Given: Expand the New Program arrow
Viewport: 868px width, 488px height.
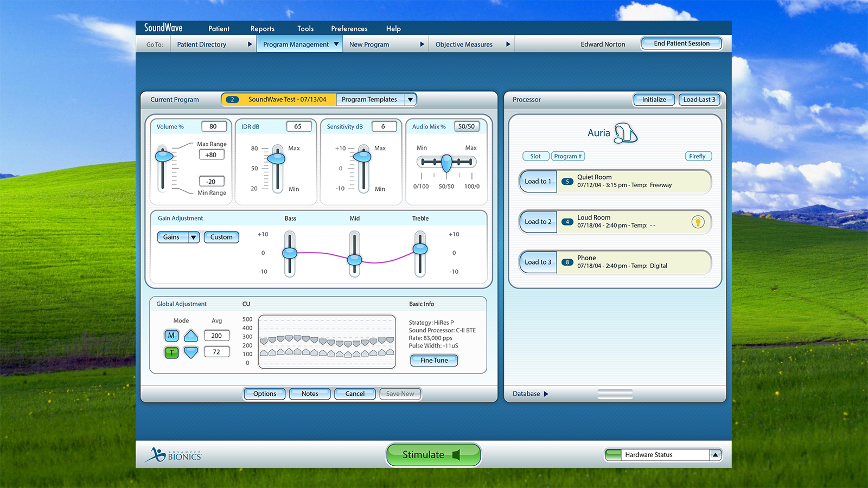Looking at the screenshot, I should [x=422, y=44].
